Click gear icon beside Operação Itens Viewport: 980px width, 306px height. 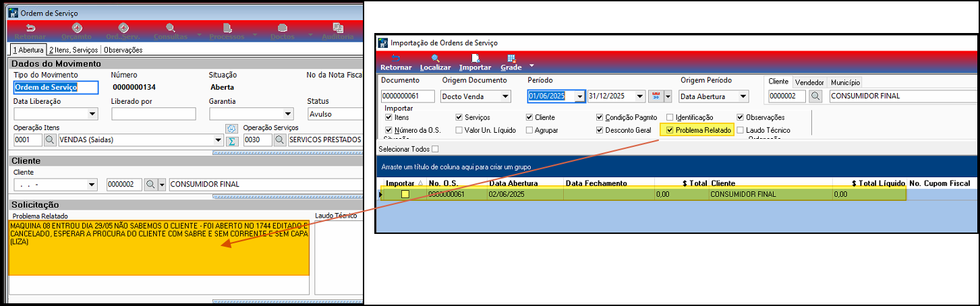tap(231, 128)
